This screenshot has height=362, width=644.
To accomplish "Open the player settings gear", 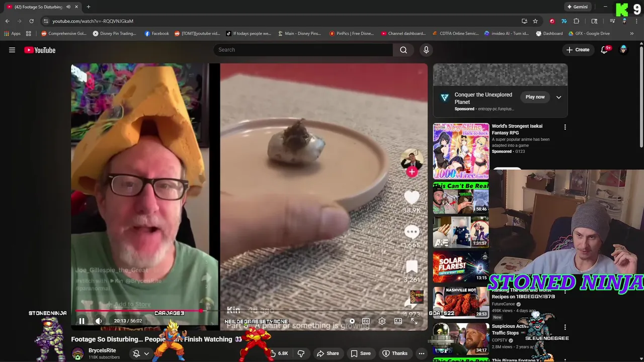I will click(382, 321).
